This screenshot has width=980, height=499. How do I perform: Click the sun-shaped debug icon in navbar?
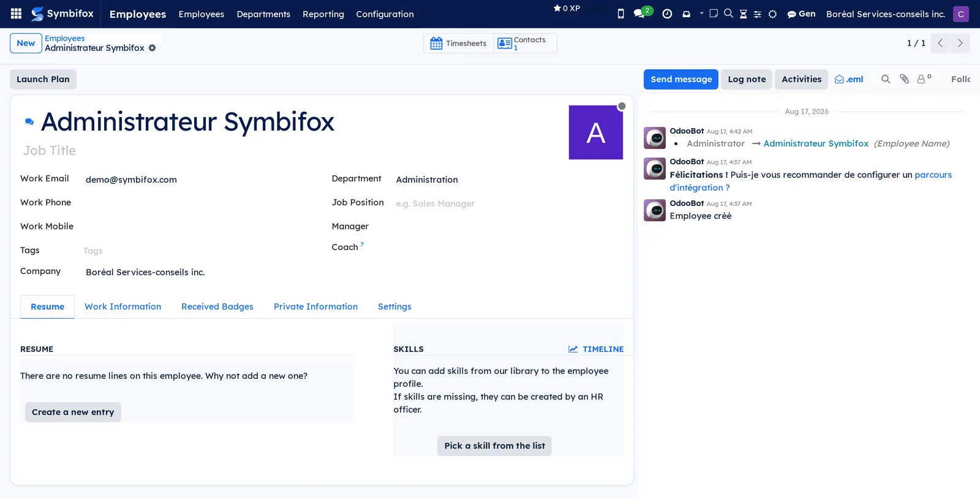pos(772,13)
